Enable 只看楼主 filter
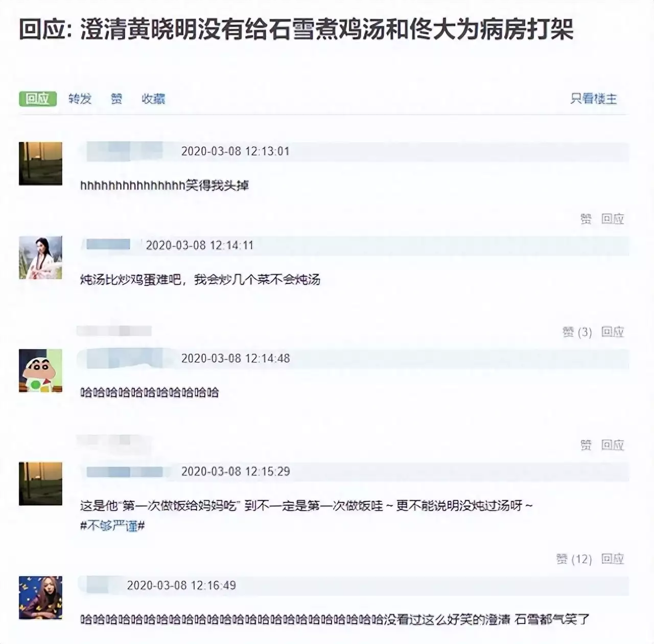 pos(594,99)
